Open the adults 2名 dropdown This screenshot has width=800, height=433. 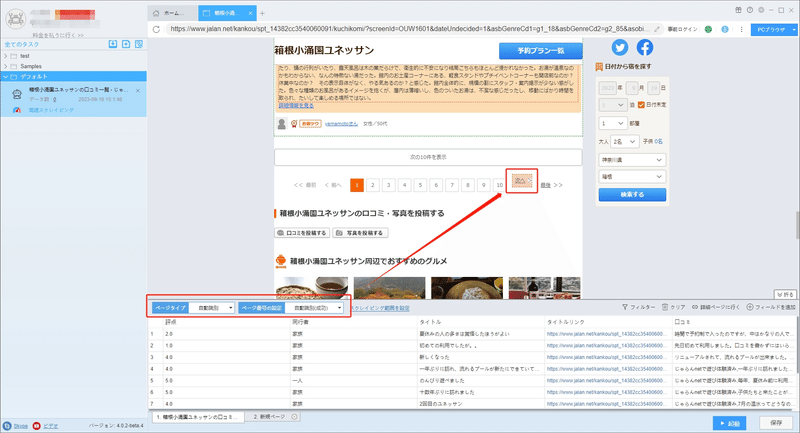[624, 141]
